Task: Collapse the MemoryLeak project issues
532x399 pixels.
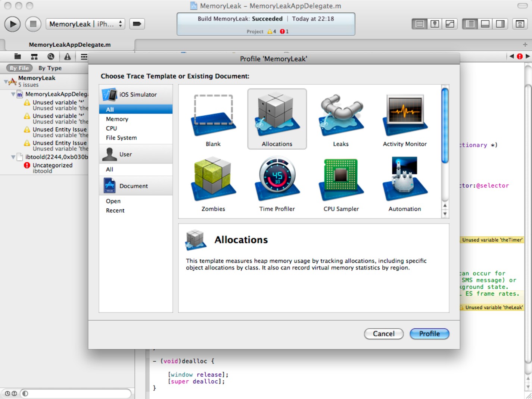Action: coord(6,81)
